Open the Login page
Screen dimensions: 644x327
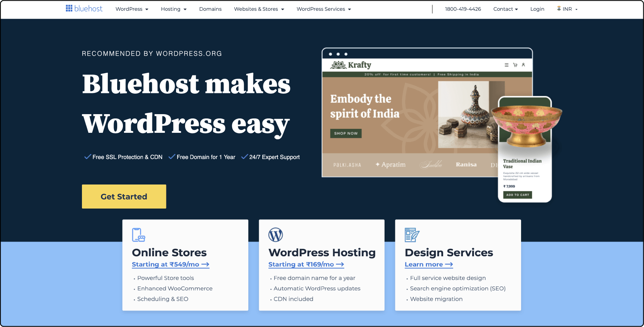click(537, 9)
